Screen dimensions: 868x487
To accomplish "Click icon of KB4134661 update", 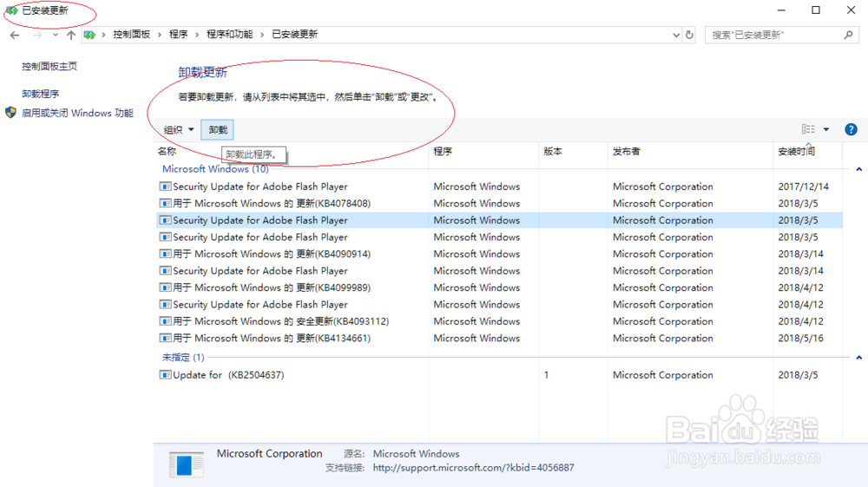I will tap(165, 339).
